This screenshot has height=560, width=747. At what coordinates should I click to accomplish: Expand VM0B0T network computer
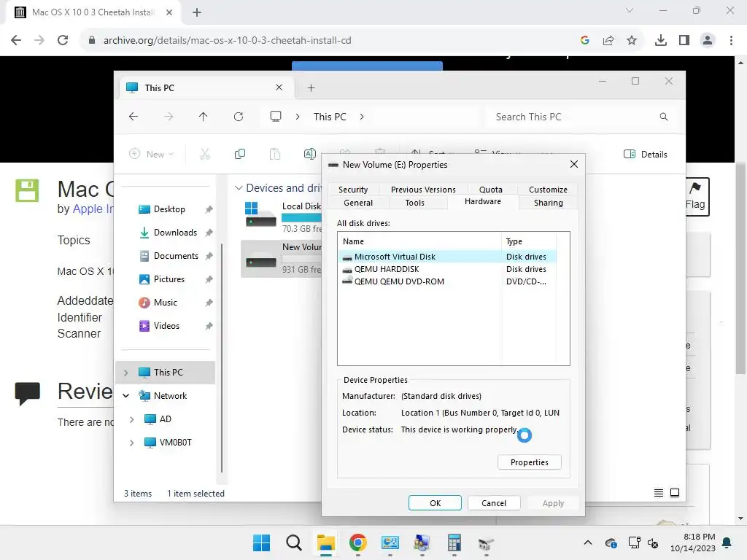tap(132, 443)
